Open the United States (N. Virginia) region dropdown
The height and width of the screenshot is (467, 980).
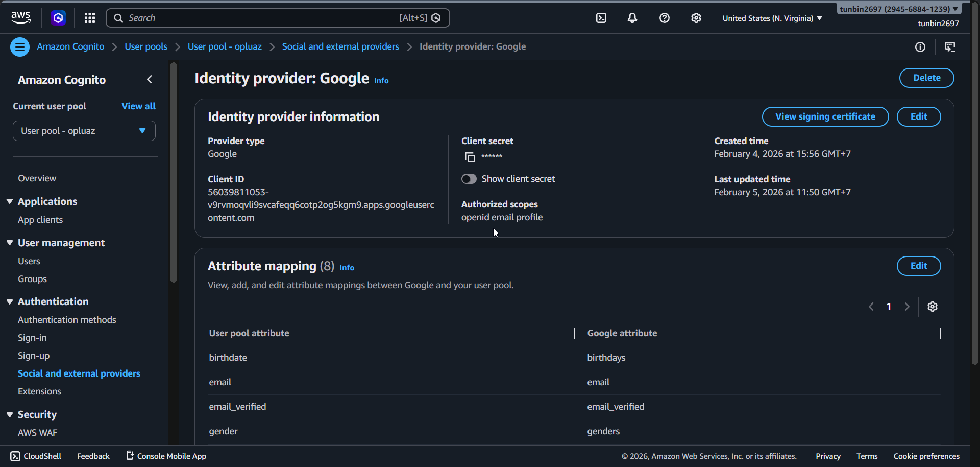(x=771, y=18)
